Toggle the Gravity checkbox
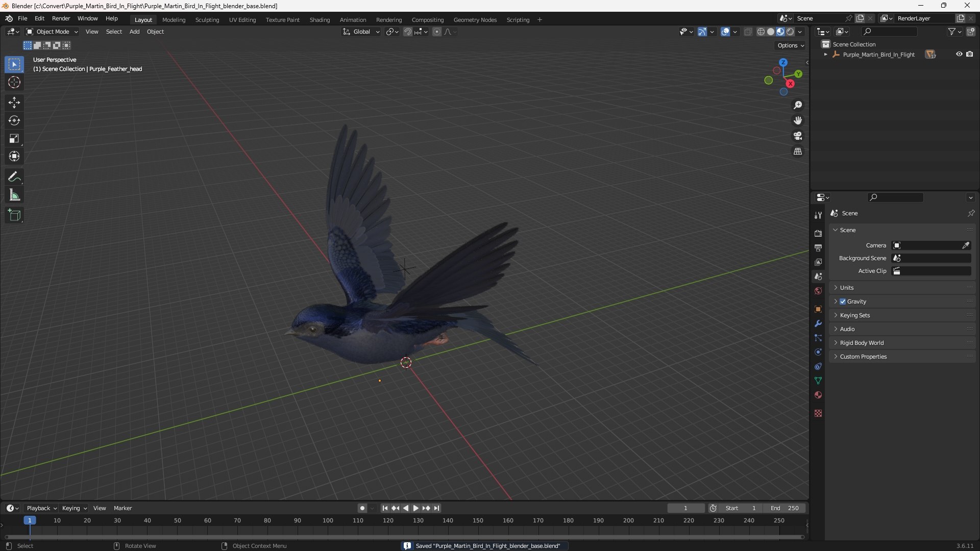 [x=843, y=302]
